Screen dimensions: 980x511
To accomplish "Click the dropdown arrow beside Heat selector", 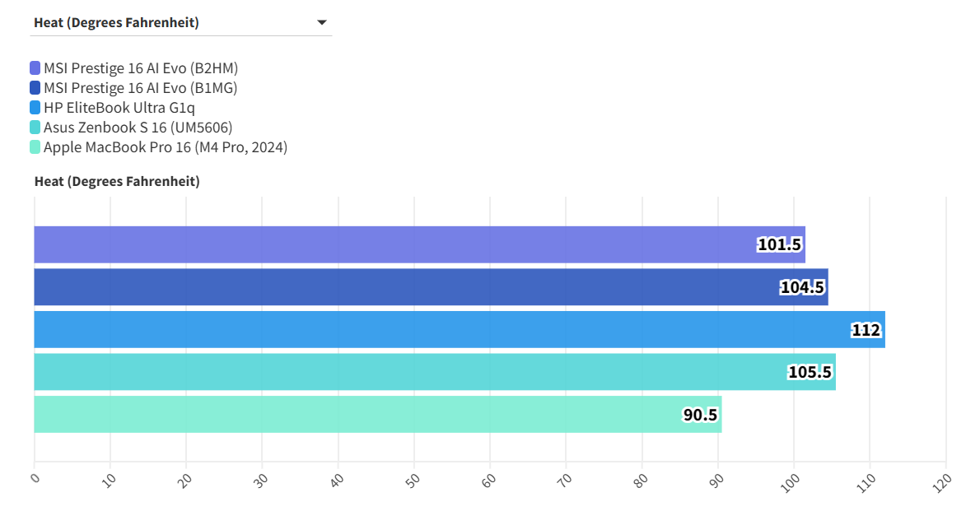I will point(322,23).
